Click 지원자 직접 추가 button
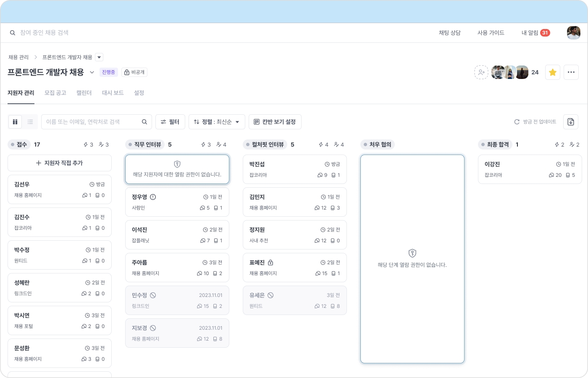Viewport: 588px width, 378px height. (x=60, y=163)
